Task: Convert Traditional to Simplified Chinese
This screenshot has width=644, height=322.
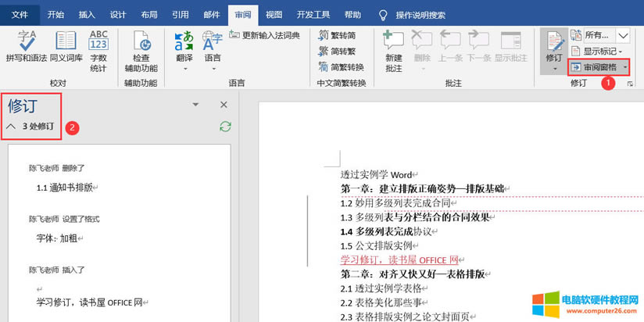Action: (337, 35)
